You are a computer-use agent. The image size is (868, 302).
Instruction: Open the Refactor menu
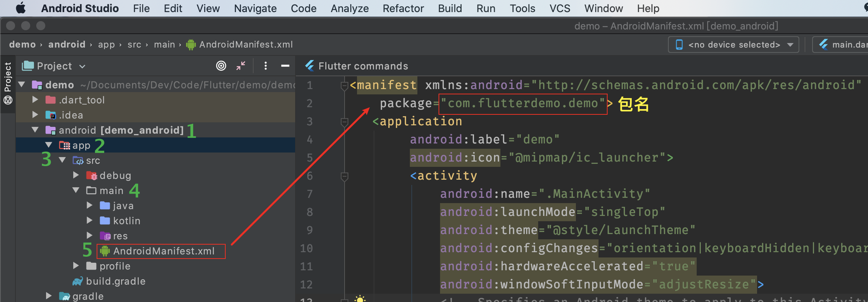click(403, 8)
